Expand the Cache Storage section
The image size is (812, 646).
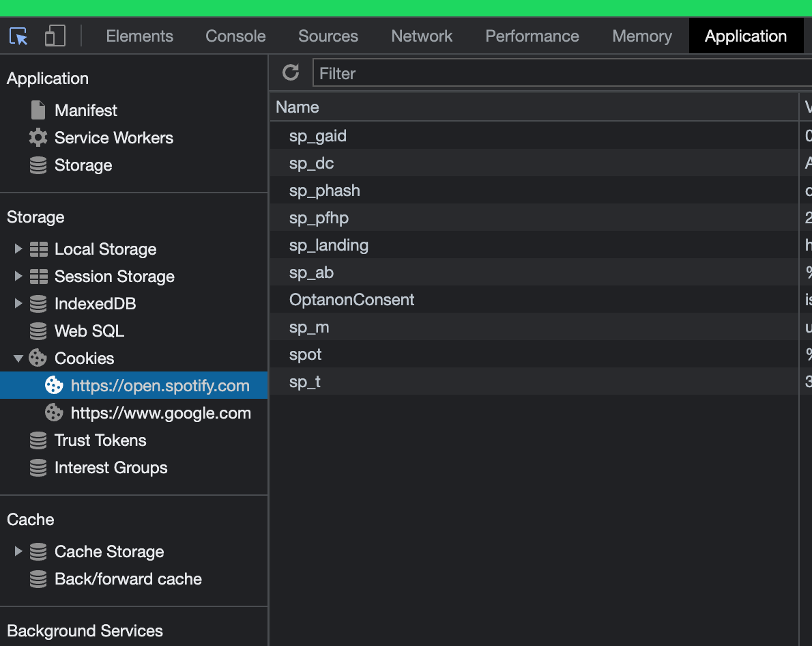(x=18, y=551)
